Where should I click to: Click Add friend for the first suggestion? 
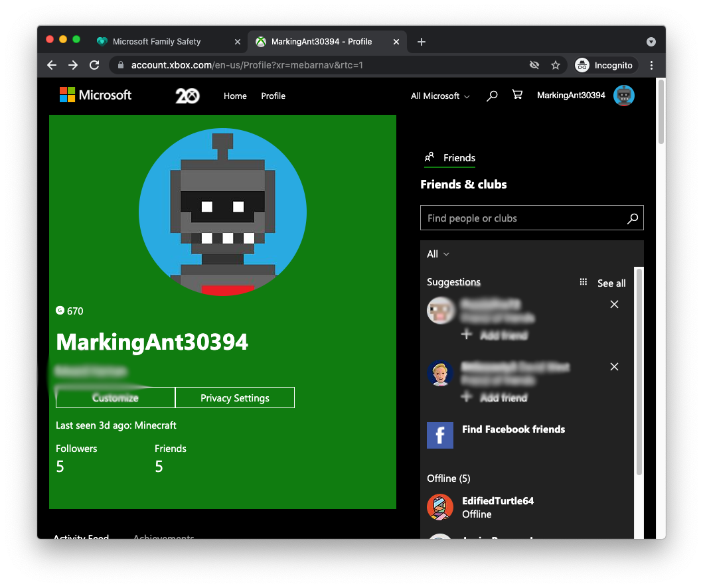point(495,336)
